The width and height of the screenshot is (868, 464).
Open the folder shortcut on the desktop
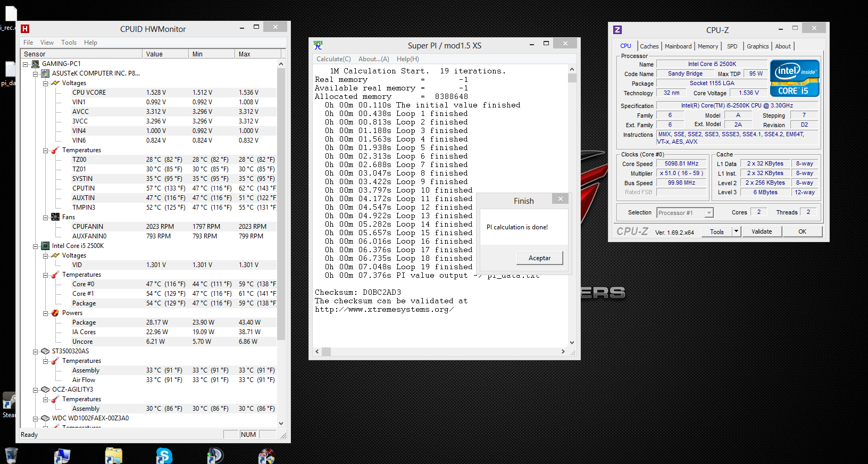(x=113, y=456)
